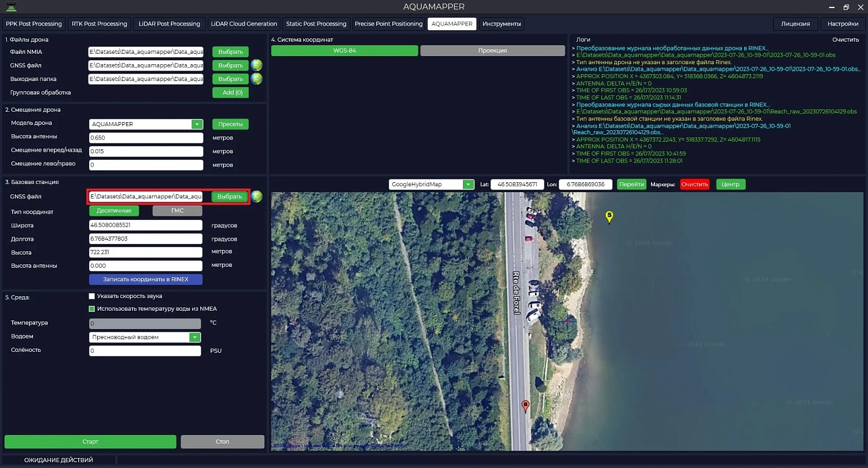Viewport: 868px width, 468px height.
Task: Open the Пресеты presets panel
Action: pyautogui.click(x=230, y=124)
